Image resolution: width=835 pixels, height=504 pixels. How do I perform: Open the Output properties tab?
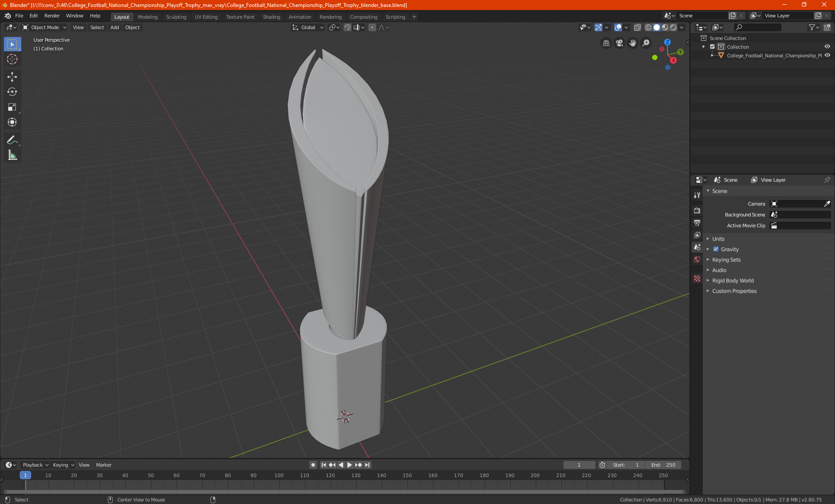click(x=697, y=223)
